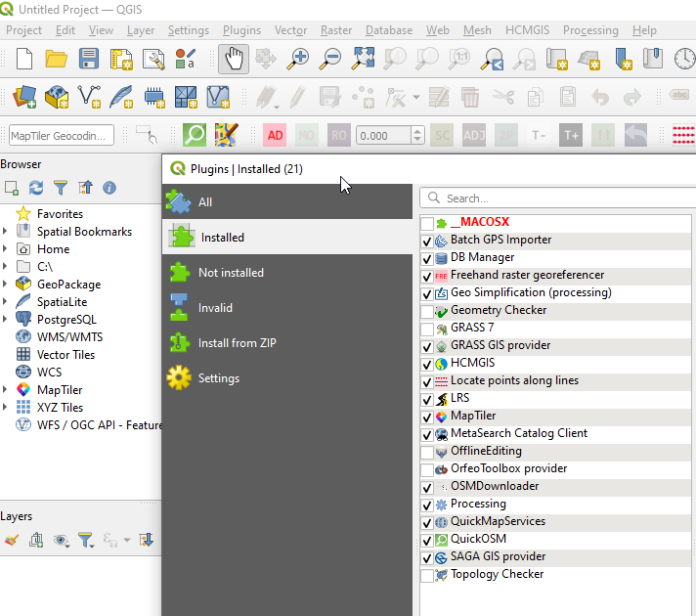Switch to Not installed plugins tab

[287, 272]
